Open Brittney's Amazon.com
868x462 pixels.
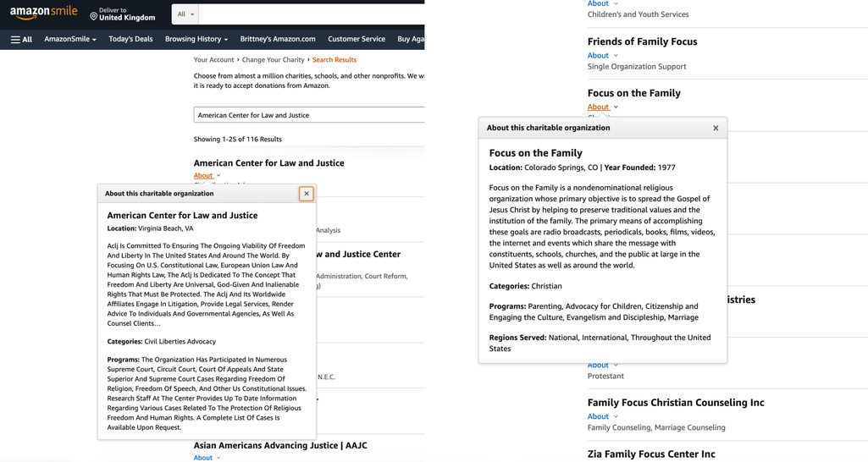[x=278, y=39]
